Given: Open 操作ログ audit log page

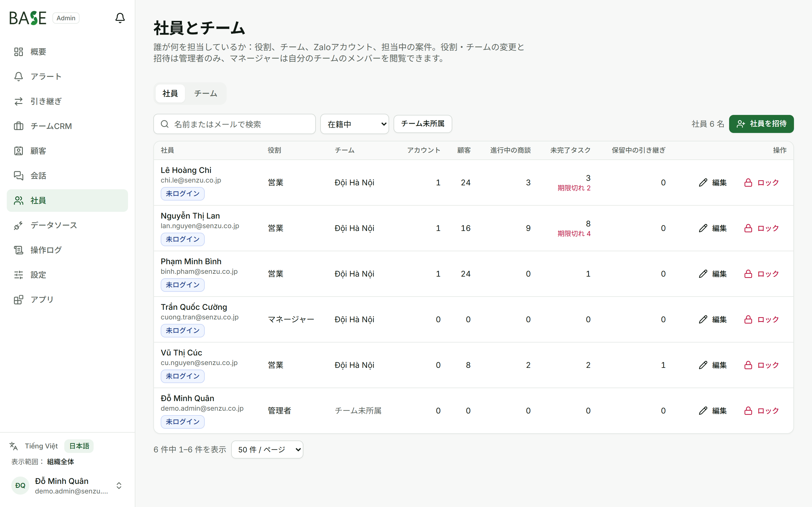Looking at the screenshot, I should coord(67,250).
